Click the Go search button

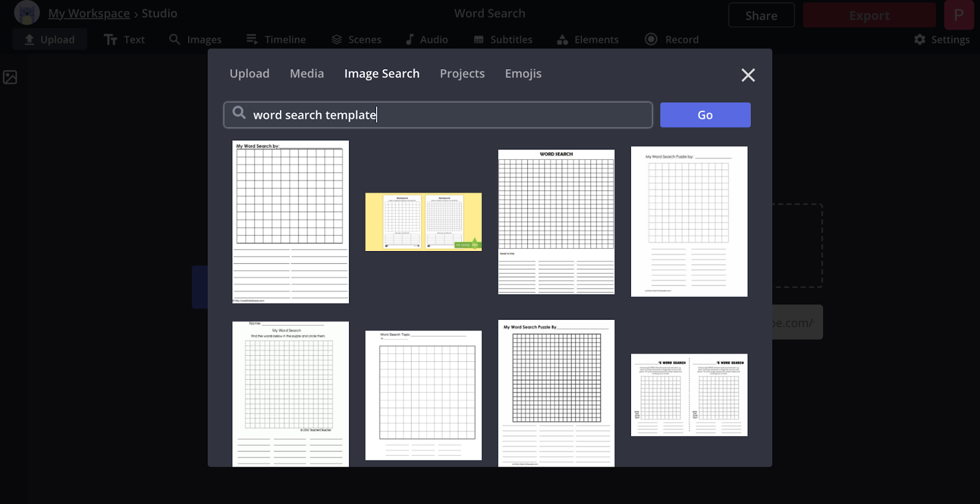[x=705, y=115]
